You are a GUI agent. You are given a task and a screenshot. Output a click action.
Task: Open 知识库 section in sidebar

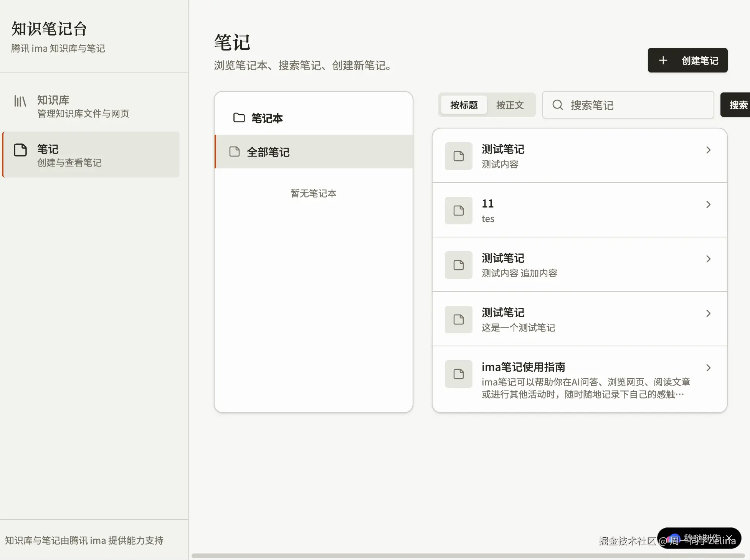[x=91, y=106]
